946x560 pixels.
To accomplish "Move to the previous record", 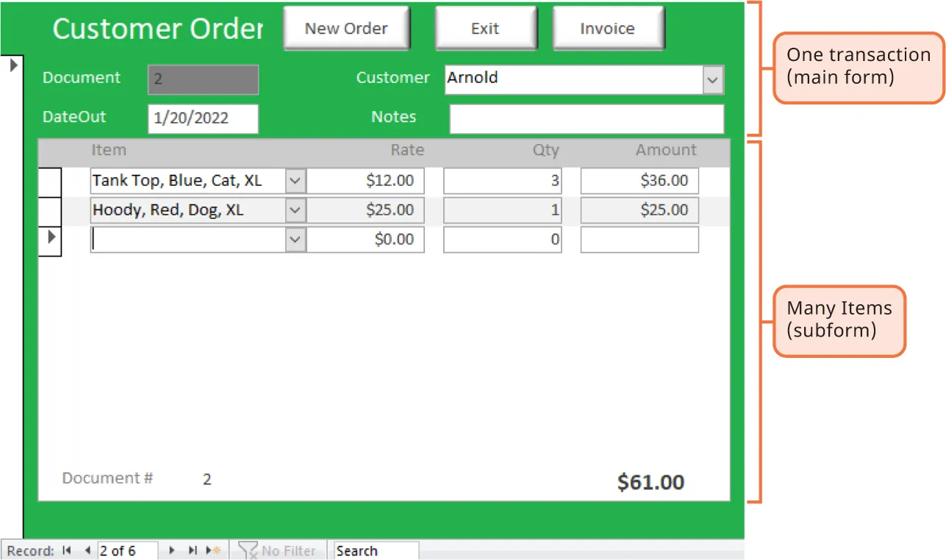I will click(87, 550).
